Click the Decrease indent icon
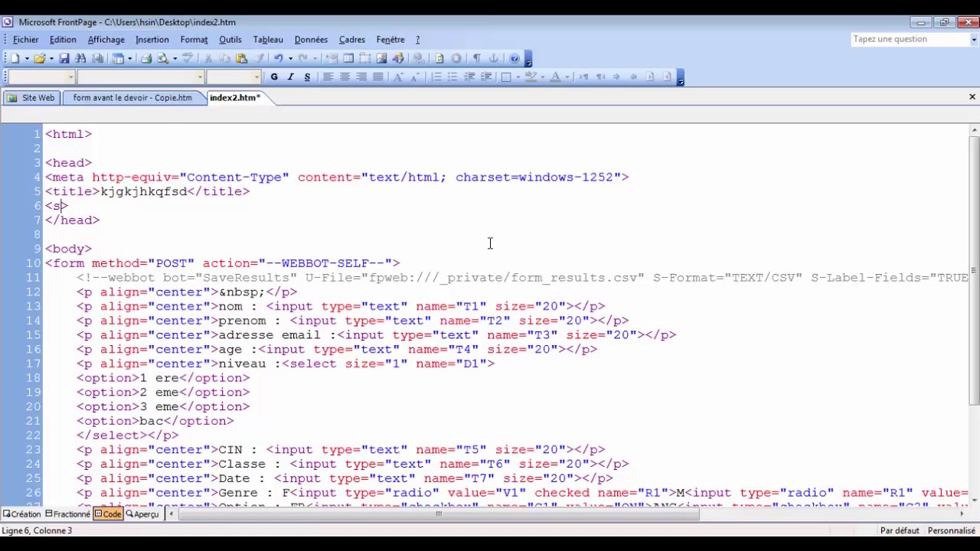 click(469, 77)
